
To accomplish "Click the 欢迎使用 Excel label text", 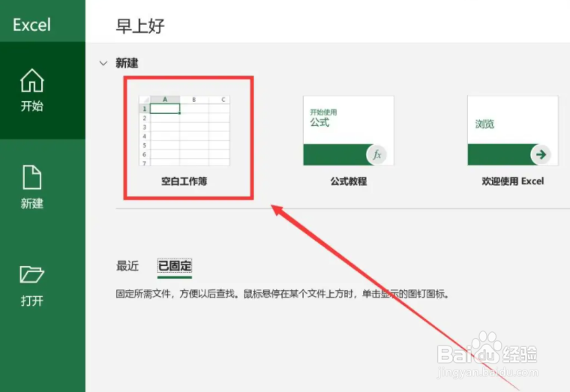I will 513,181.
